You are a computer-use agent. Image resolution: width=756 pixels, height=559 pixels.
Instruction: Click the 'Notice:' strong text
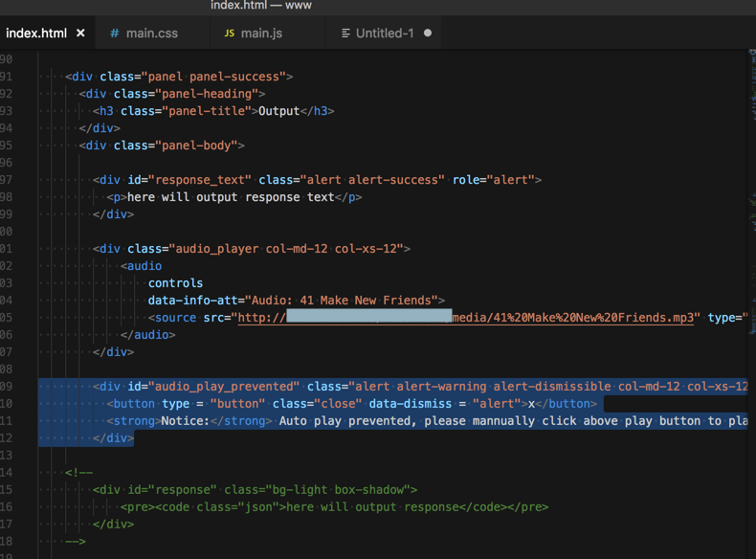(185, 421)
